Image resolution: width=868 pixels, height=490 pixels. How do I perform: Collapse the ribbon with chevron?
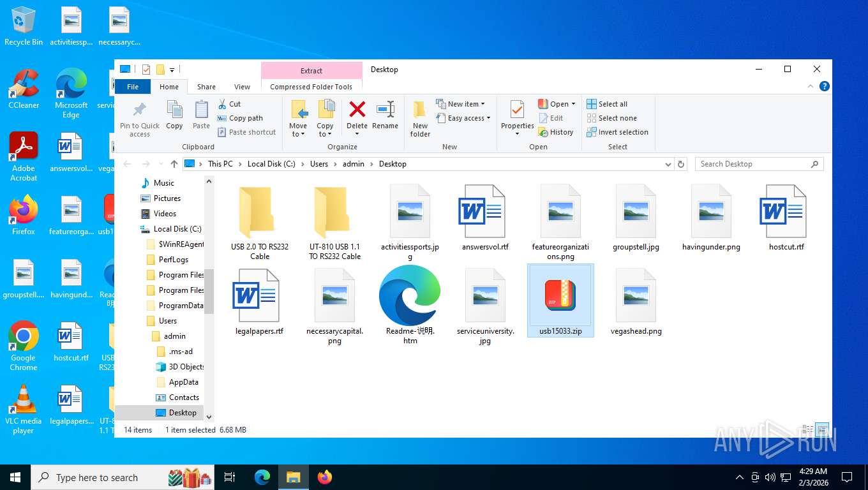point(811,86)
